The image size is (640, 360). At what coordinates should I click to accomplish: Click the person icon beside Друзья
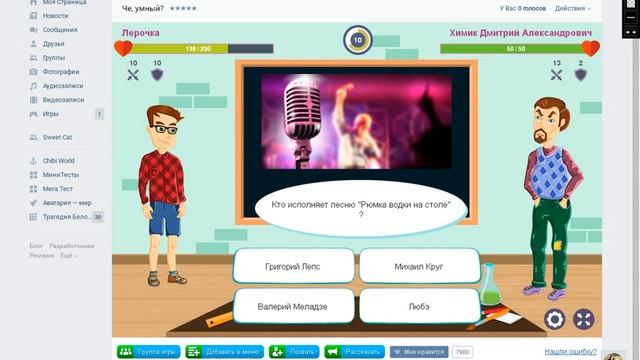tap(33, 44)
